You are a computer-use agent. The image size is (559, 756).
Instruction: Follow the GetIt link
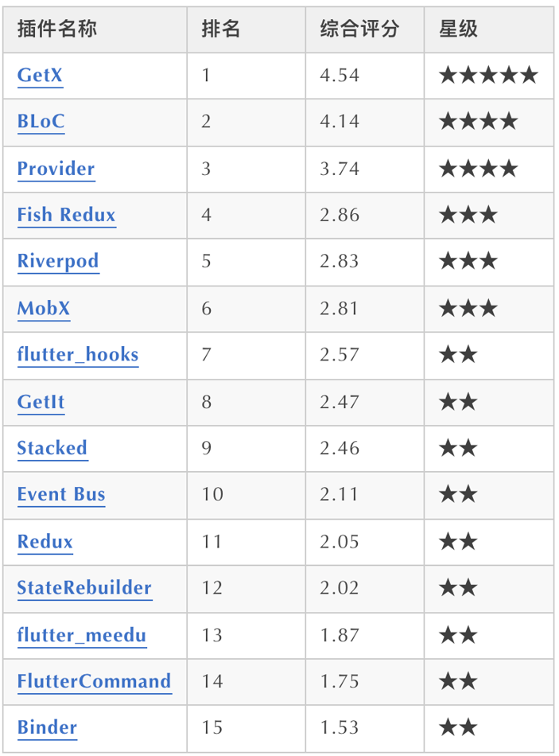pos(41,401)
